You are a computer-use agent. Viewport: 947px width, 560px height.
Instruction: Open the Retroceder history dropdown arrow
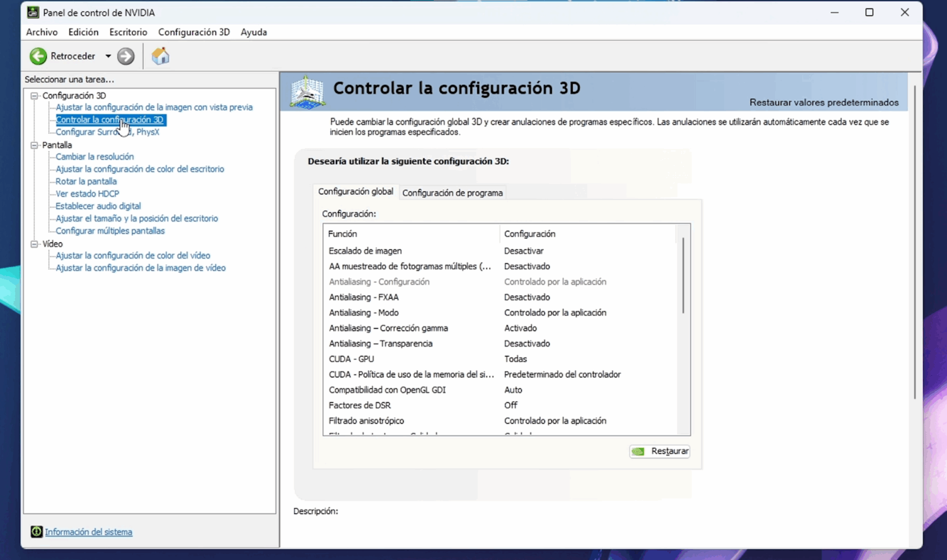coord(108,56)
